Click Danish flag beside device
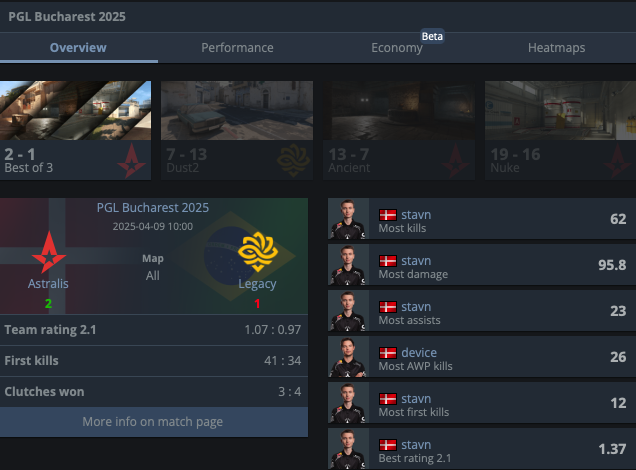The width and height of the screenshot is (636, 470). coord(388,353)
